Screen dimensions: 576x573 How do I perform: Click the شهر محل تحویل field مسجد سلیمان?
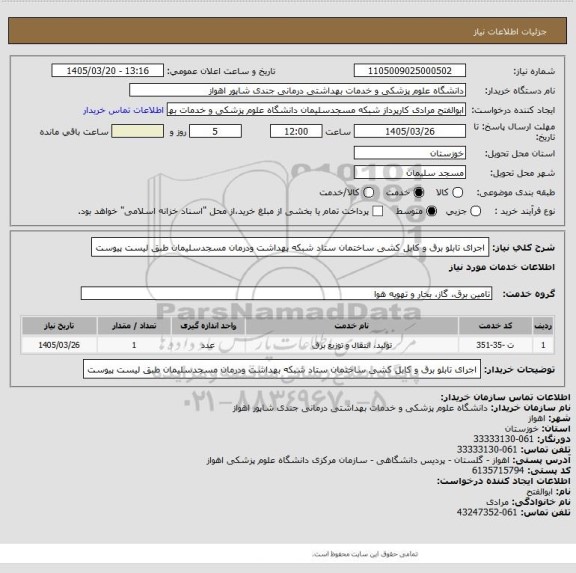pyautogui.click(x=410, y=172)
